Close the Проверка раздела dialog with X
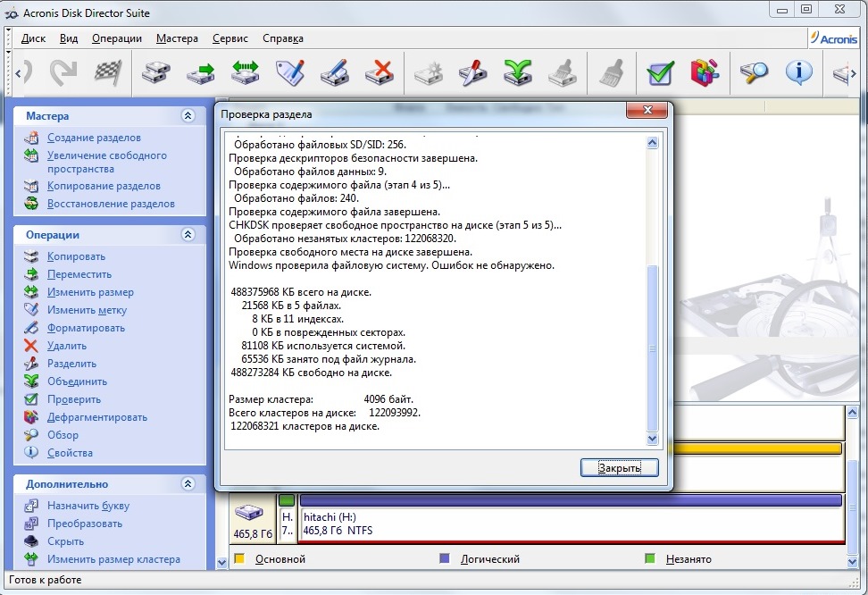Screen dimensions: 868x595 point(647,110)
